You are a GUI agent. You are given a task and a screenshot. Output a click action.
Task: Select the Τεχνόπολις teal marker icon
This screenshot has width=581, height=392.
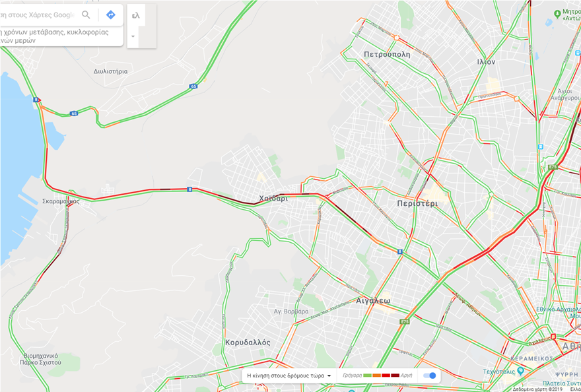520,370
